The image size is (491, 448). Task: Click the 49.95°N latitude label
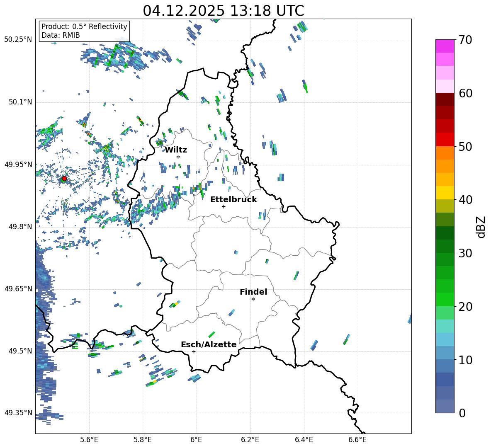(x=18, y=164)
